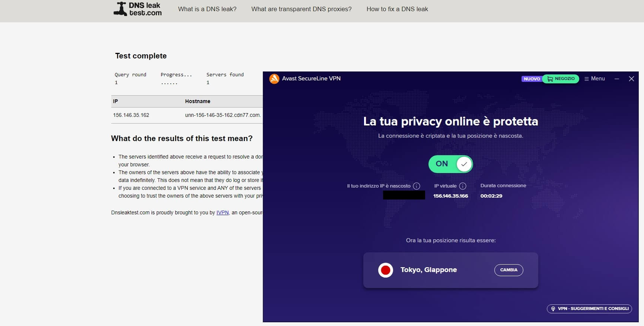
Task: Click the 'Test complete' heading
Action: pos(141,56)
